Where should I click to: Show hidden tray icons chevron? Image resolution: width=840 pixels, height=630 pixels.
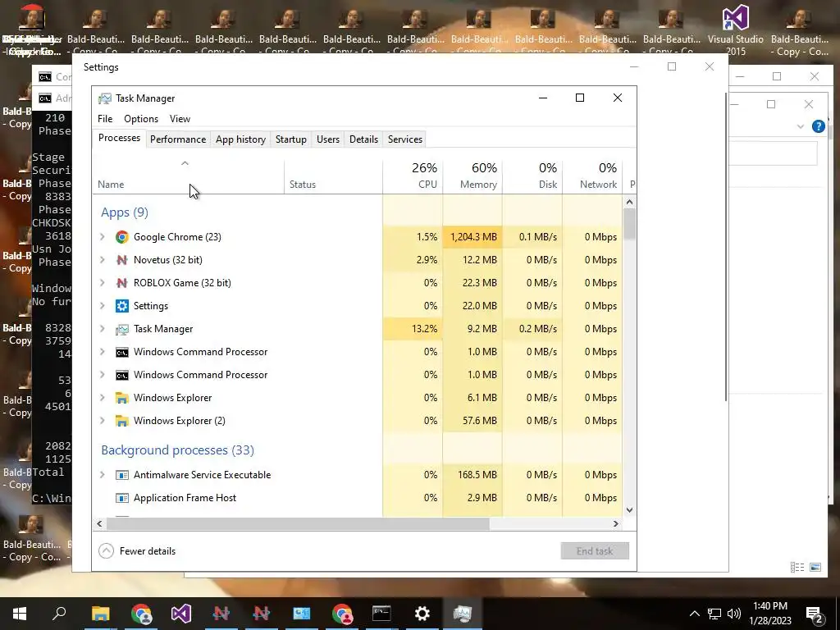pos(694,614)
